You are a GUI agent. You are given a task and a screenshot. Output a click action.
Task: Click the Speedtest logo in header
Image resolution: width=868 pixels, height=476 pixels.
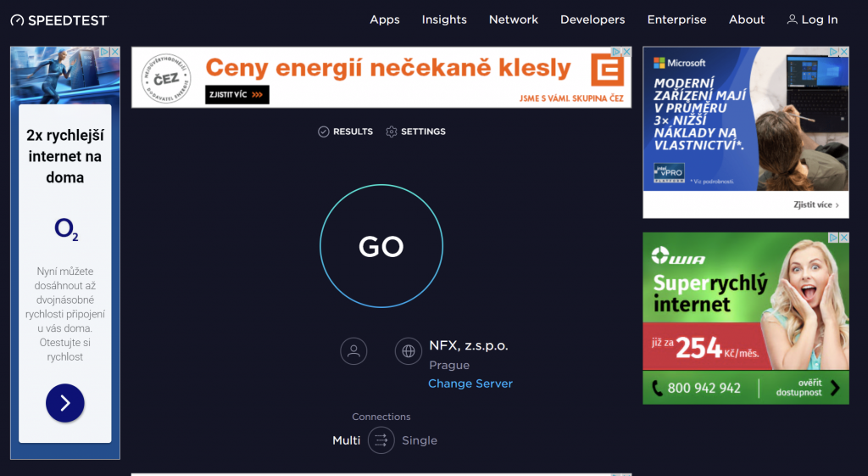[x=59, y=20]
